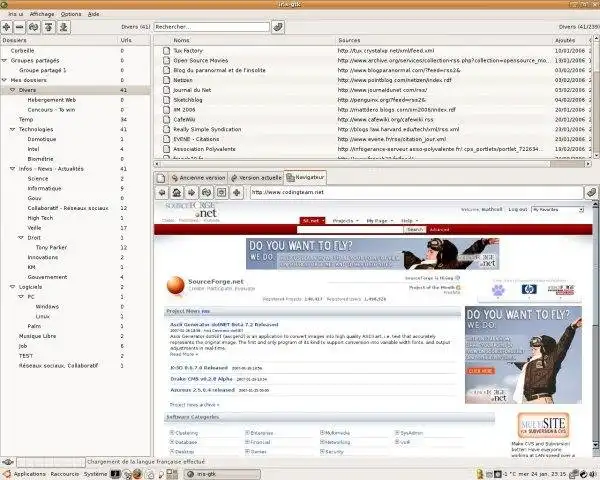The width and height of the screenshot is (600, 480).
Task: Click the icon right of the URL bar
Action: point(591,193)
